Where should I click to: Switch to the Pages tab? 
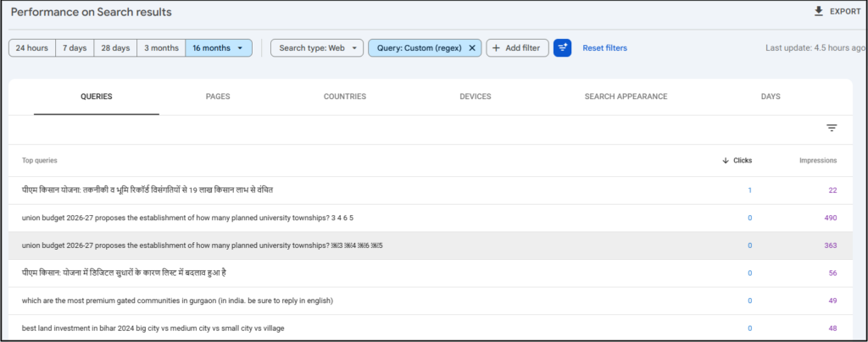218,97
